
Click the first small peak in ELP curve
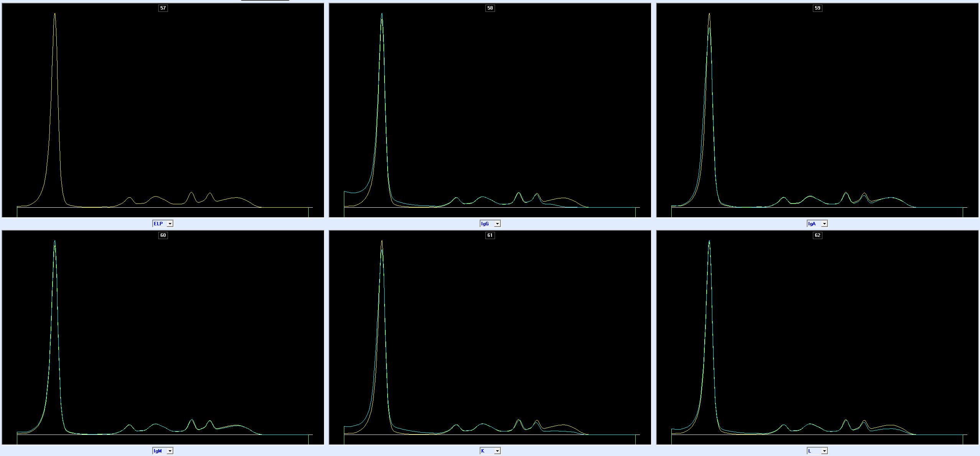[130, 198]
